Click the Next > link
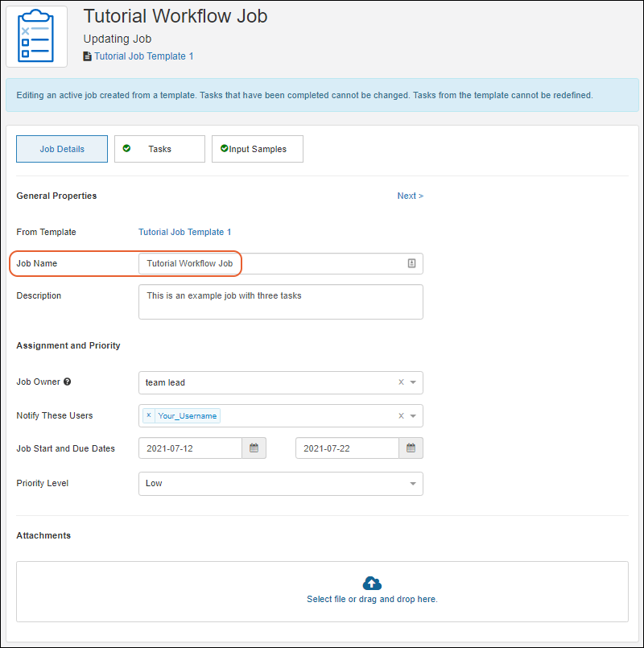The width and height of the screenshot is (644, 648). click(x=410, y=196)
